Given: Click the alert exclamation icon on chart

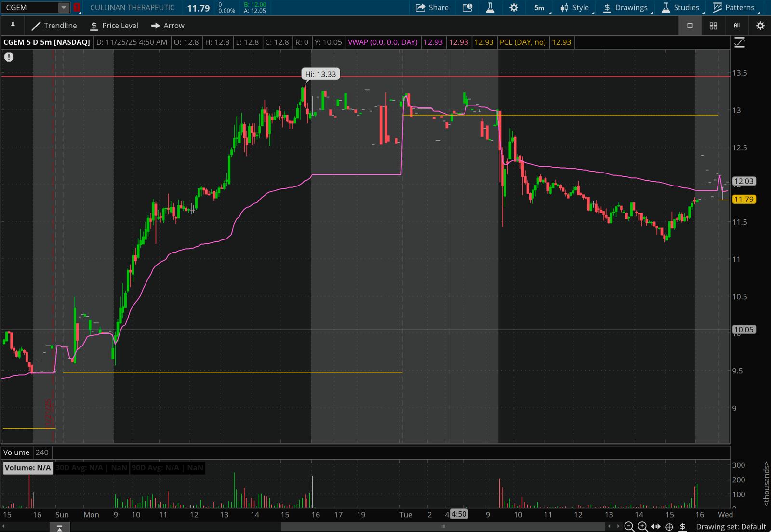Looking at the screenshot, I should pos(9,57).
